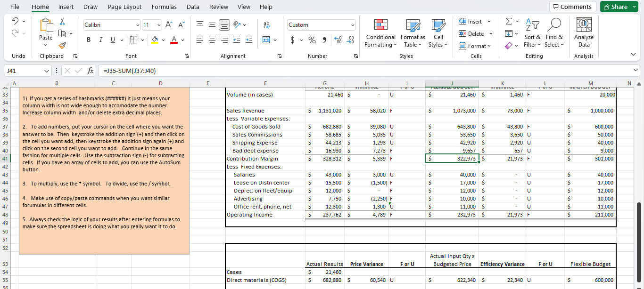Change the Font Color red swatch

(x=175, y=40)
